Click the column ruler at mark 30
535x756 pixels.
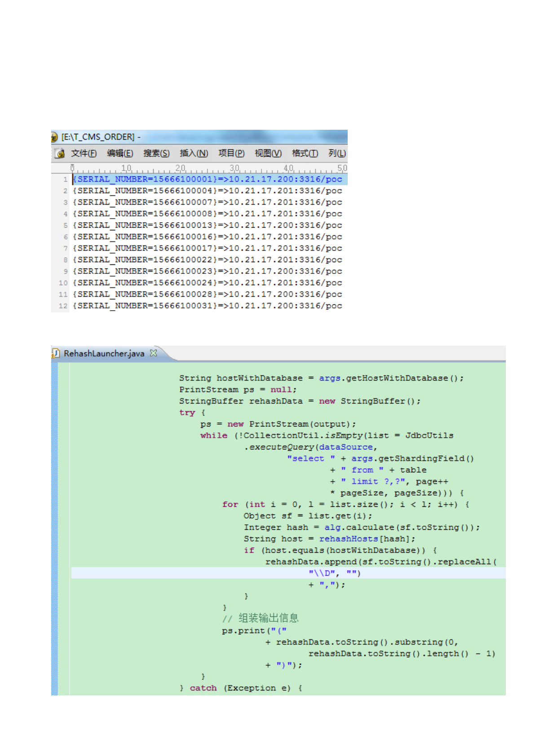click(234, 168)
